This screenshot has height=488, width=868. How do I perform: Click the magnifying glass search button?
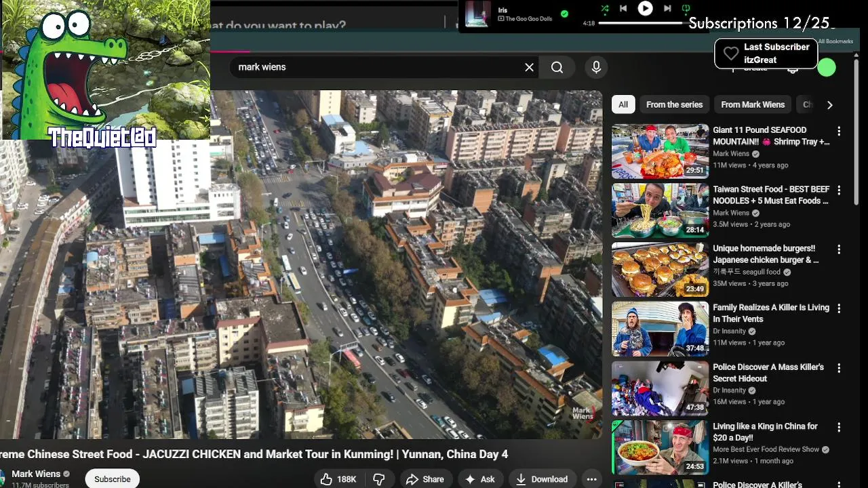pos(557,67)
